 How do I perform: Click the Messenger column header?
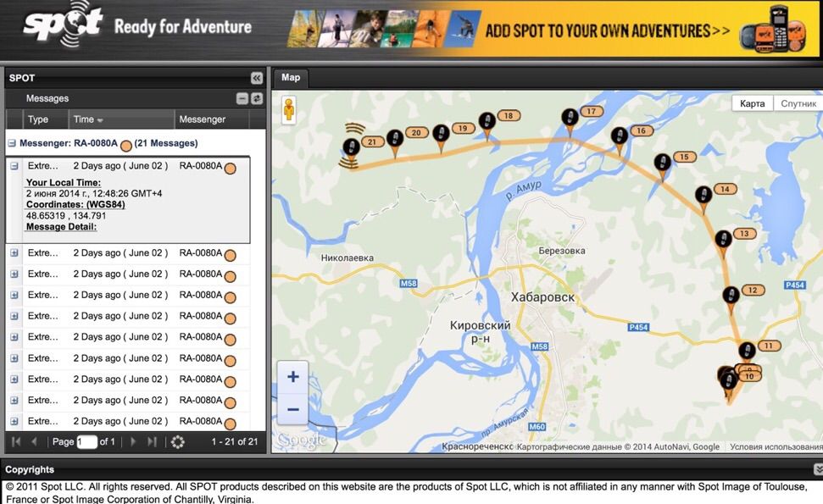tap(203, 119)
